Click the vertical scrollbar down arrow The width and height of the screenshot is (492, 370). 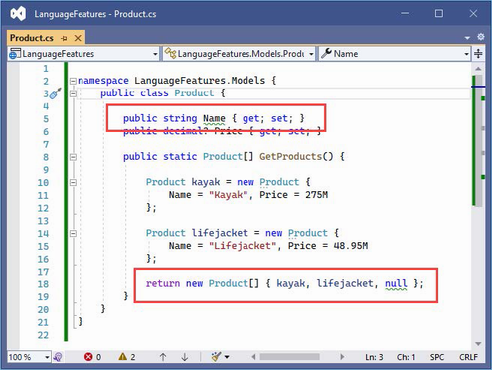(x=478, y=344)
